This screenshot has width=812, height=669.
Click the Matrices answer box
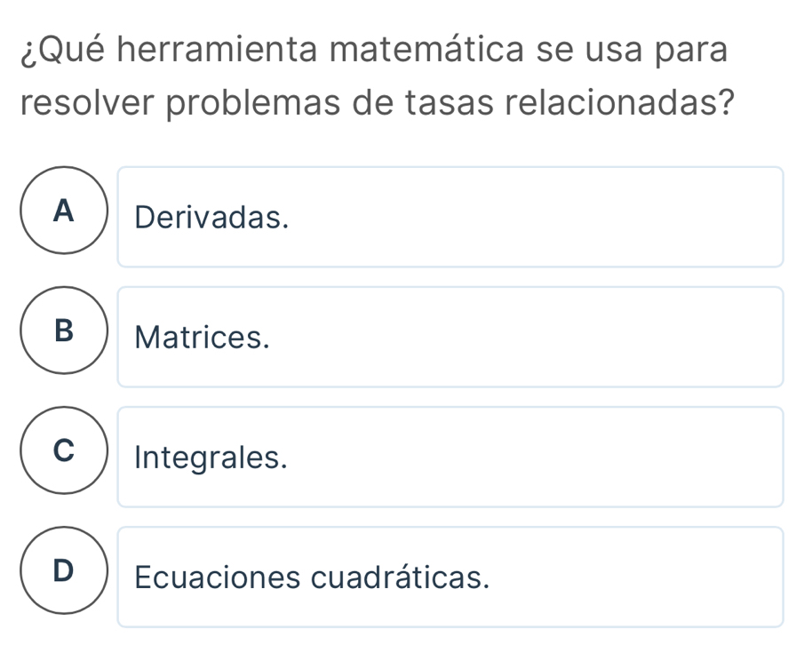[x=450, y=337]
